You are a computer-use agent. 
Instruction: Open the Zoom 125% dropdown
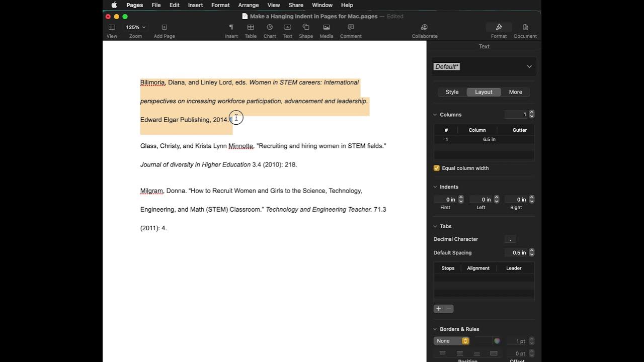point(136,27)
